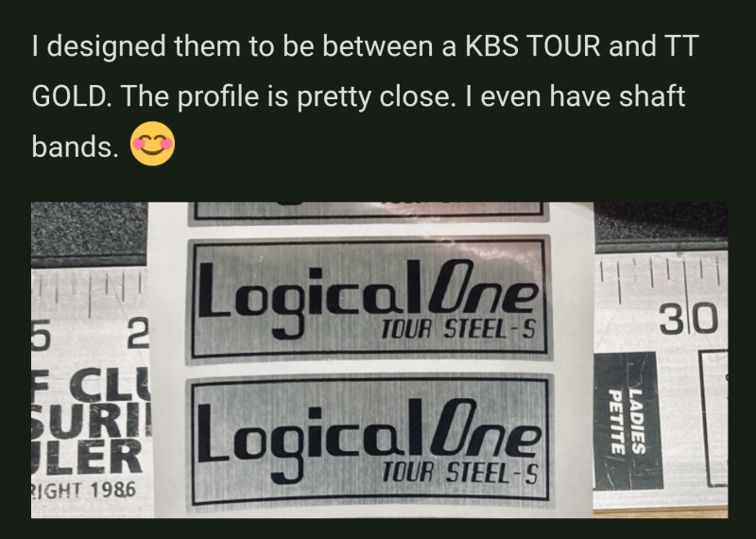Click the "One" logo on the upper band
This screenshot has height=539, width=756.
[x=482, y=288]
